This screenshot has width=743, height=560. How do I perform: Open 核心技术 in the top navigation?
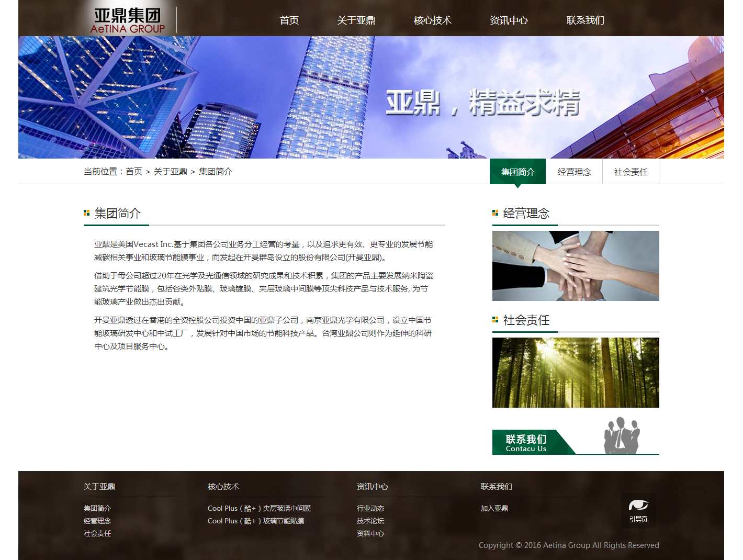[433, 20]
